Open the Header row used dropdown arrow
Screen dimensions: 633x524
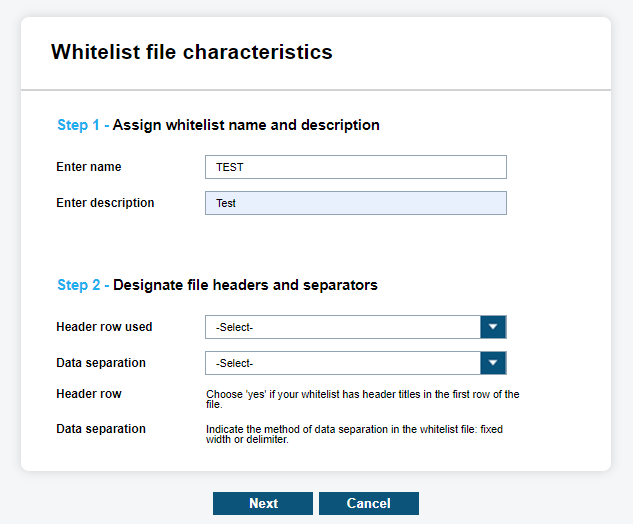coord(493,327)
